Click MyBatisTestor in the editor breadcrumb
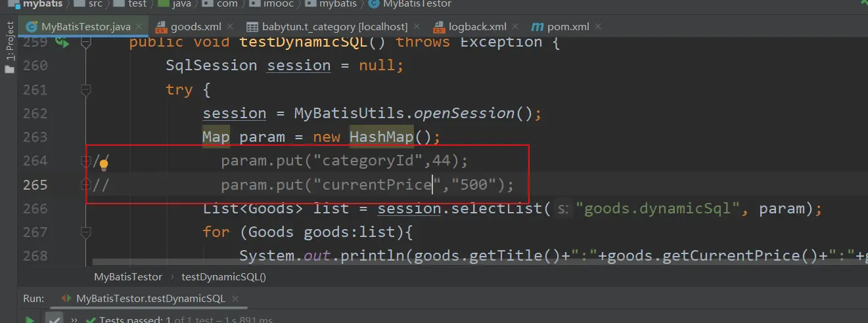Screen dimensions: 868x323 [127, 277]
